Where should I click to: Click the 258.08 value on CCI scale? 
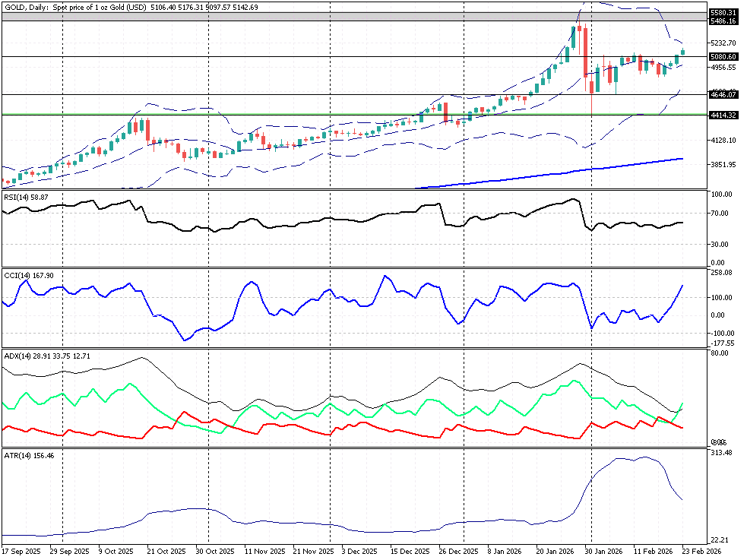pyautogui.click(x=721, y=273)
